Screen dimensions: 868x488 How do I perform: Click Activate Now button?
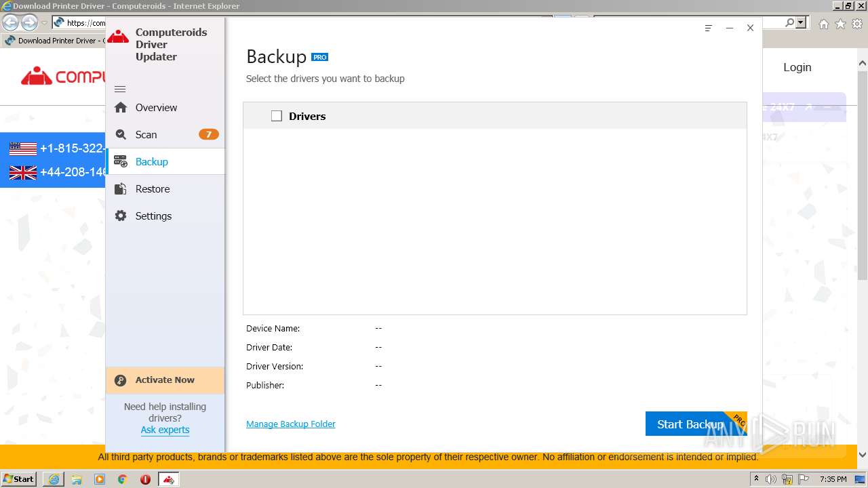[x=165, y=380]
